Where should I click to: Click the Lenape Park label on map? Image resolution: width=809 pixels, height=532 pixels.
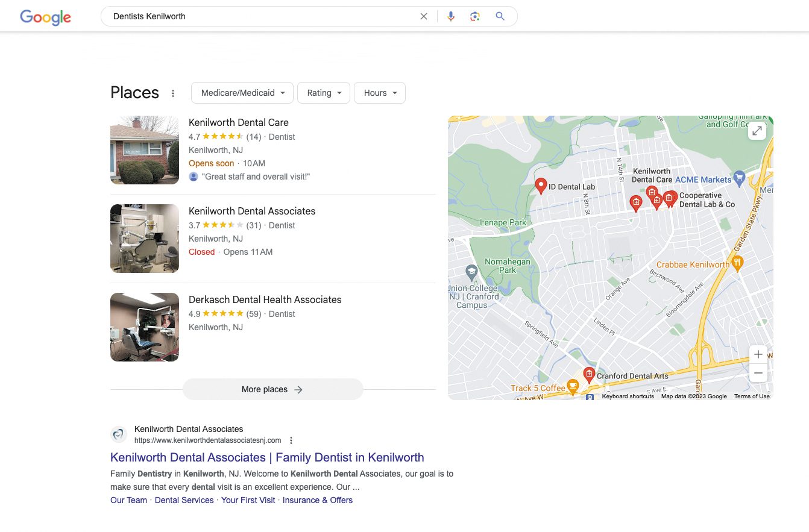point(503,222)
